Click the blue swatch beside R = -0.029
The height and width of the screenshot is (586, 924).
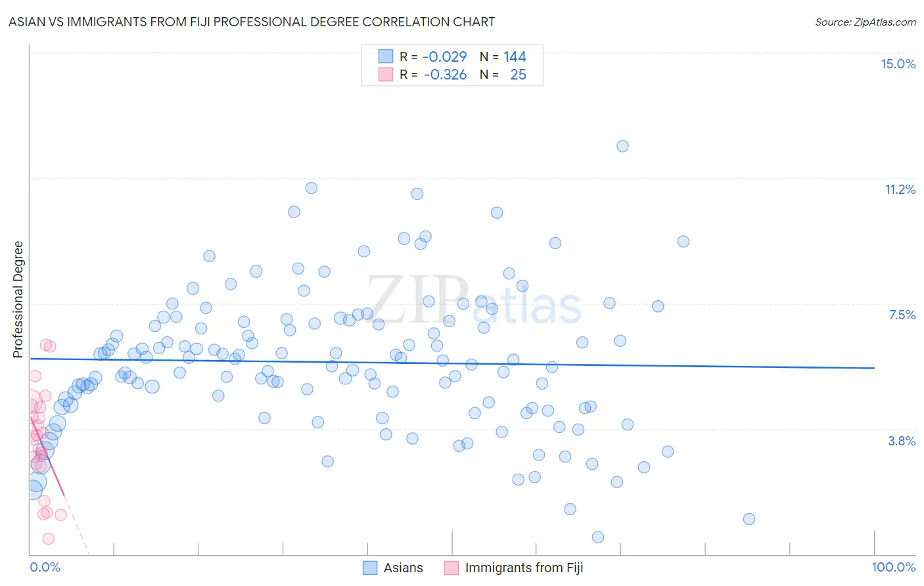[x=386, y=56]
